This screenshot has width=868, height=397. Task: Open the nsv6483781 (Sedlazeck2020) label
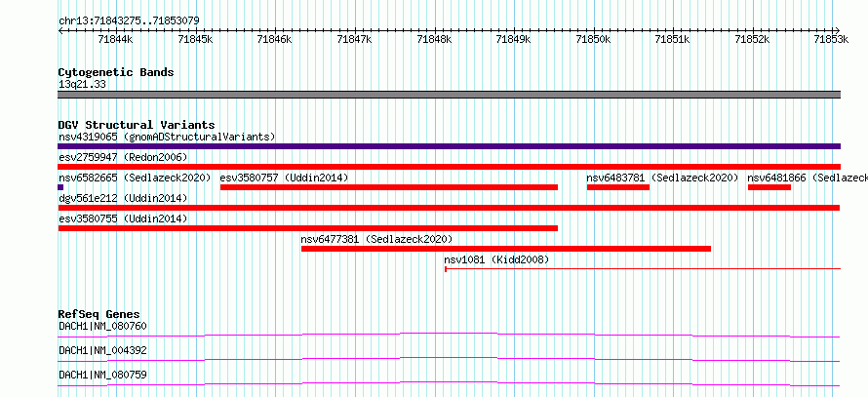click(x=662, y=178)
